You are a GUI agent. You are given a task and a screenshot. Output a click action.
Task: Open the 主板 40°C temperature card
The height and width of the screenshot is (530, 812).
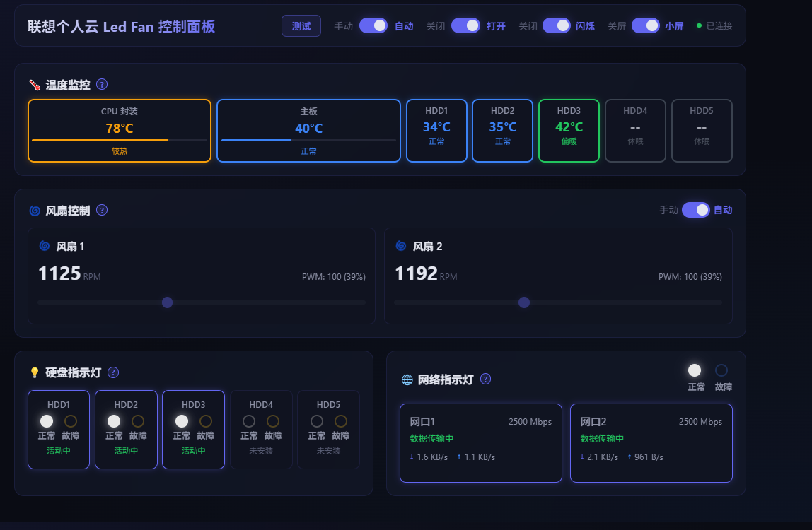[x=308, y=131]
